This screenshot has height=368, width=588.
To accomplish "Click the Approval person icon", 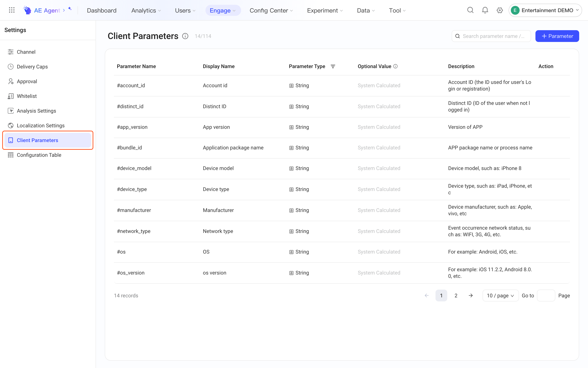I will (x=11, y=81).
